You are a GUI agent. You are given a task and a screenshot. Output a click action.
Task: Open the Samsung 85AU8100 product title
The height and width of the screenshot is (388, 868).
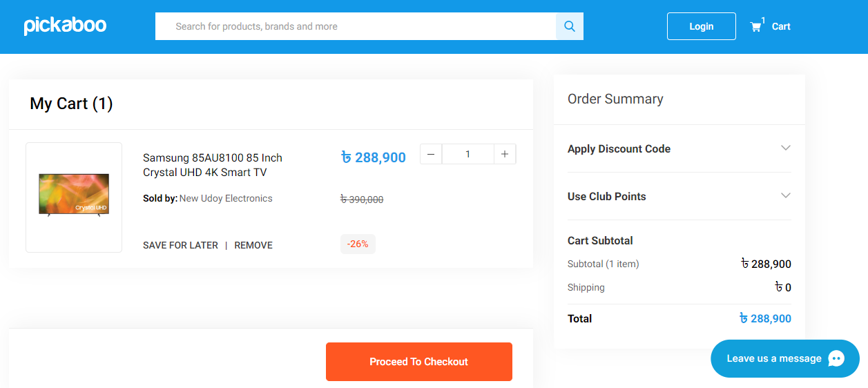point(213,165)
